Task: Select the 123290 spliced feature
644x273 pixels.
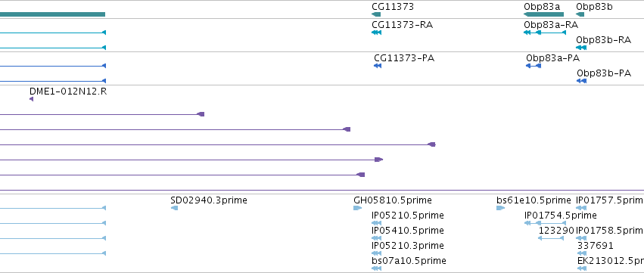Action: tap(551, 238)
